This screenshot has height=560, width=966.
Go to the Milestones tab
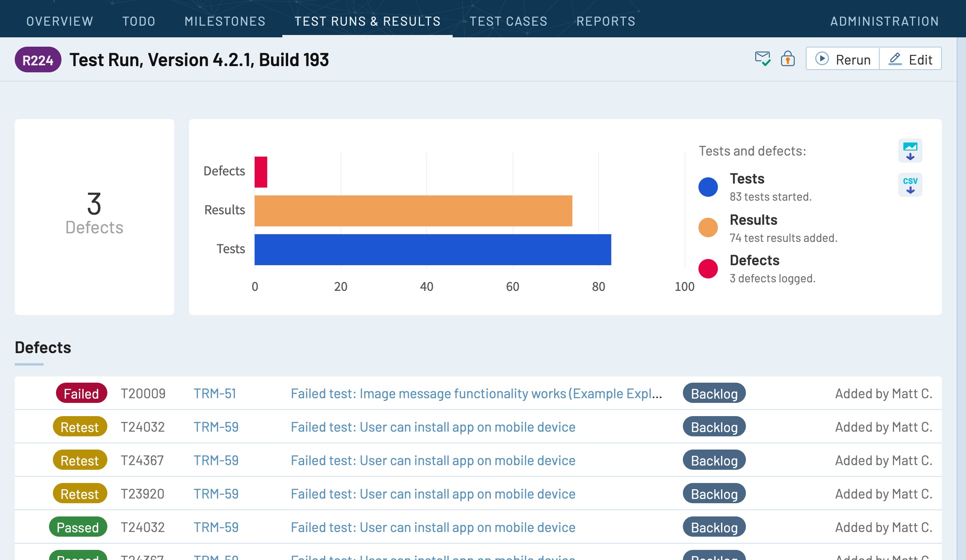pyautogui.click(x=225, y=21)
